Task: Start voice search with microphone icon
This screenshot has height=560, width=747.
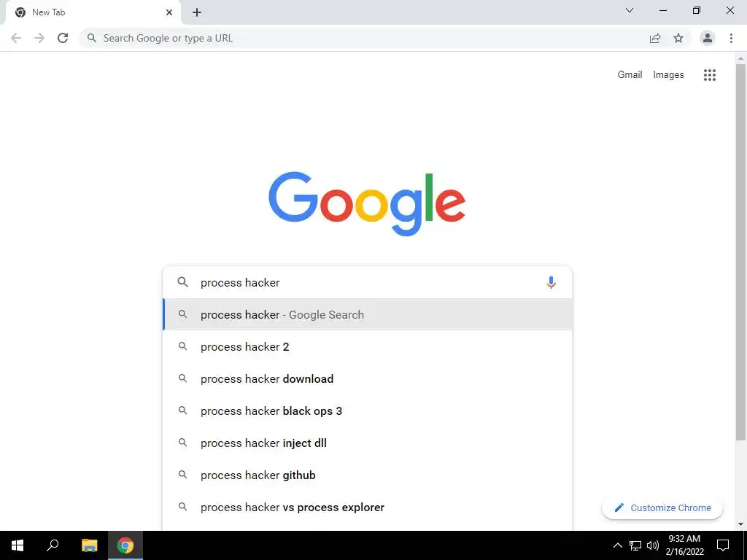Action: click(551, 282)
